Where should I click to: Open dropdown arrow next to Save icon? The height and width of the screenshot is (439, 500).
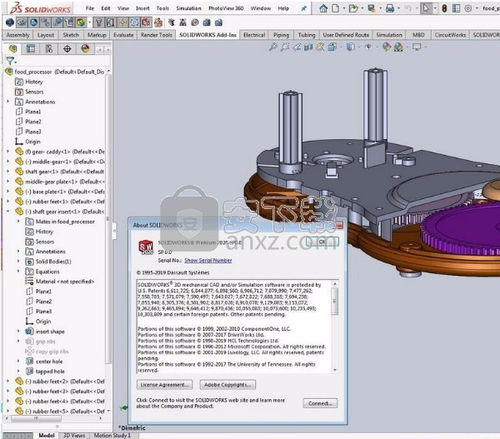tap(380, 8)
